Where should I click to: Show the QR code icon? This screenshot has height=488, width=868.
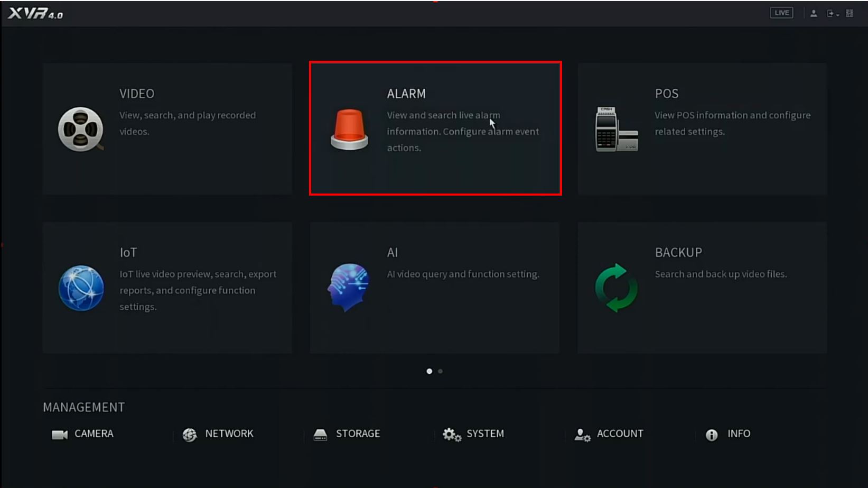pos(850,13)
